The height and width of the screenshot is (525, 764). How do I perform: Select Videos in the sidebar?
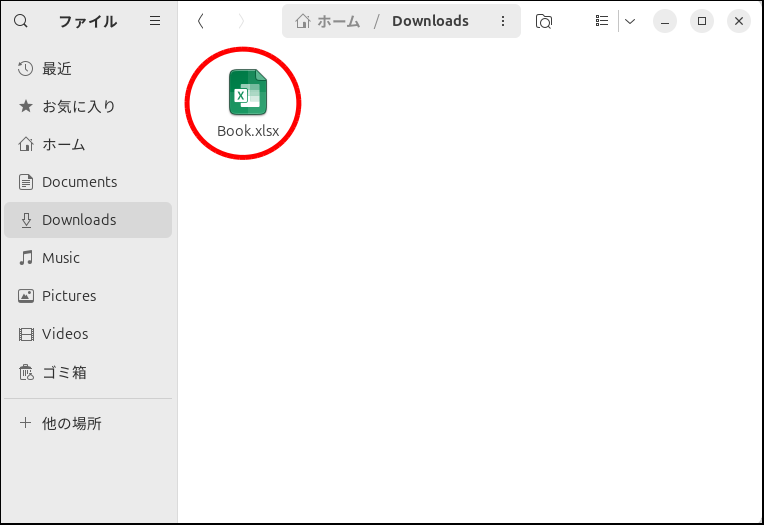65,334
